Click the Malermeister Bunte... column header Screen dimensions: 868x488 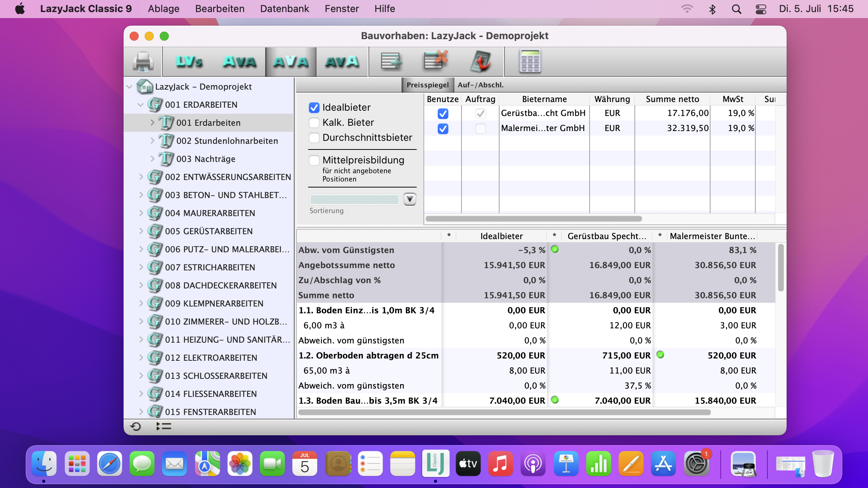pos(712,236)
